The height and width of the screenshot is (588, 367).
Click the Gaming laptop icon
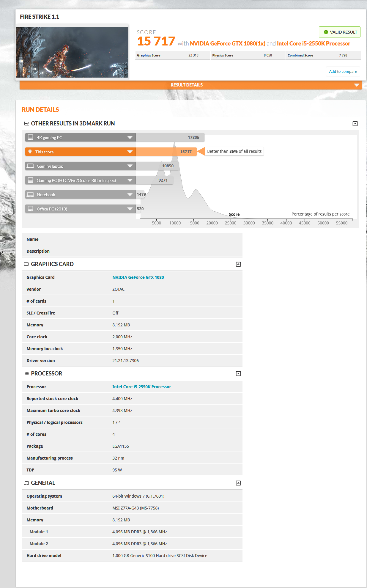click(30, 166)
